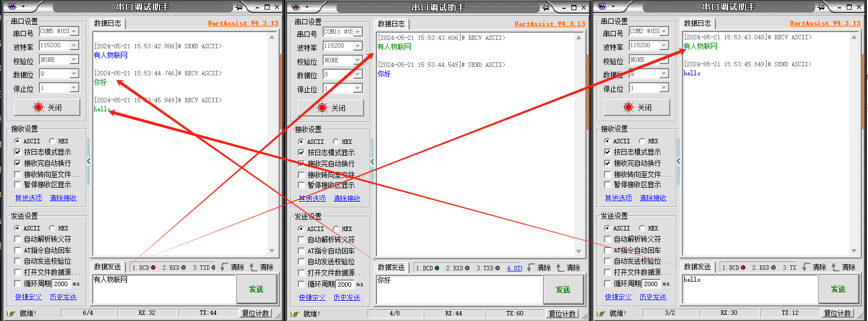Select the 数据日志 tab in COM11 window

[x=391, y=24]
